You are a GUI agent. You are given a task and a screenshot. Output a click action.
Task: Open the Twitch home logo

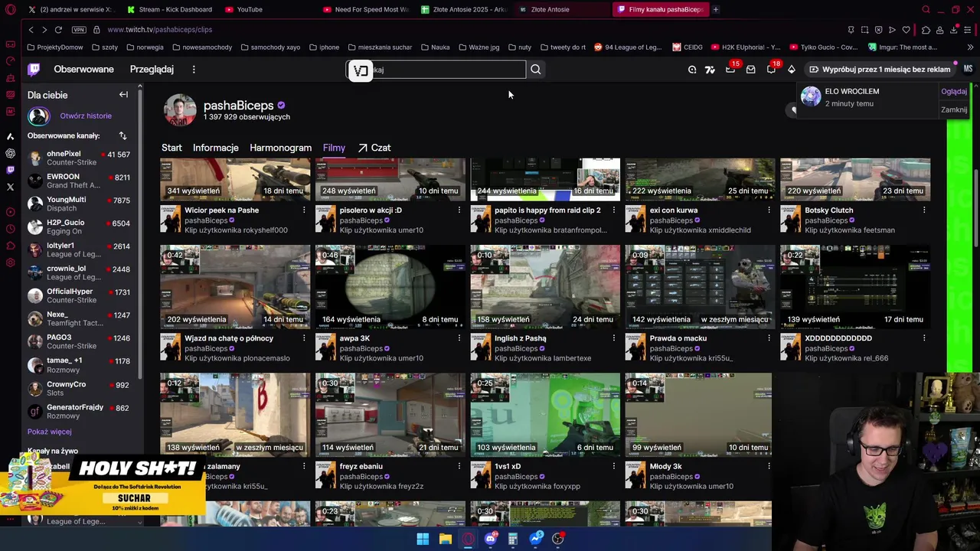(x=34, y=70)
